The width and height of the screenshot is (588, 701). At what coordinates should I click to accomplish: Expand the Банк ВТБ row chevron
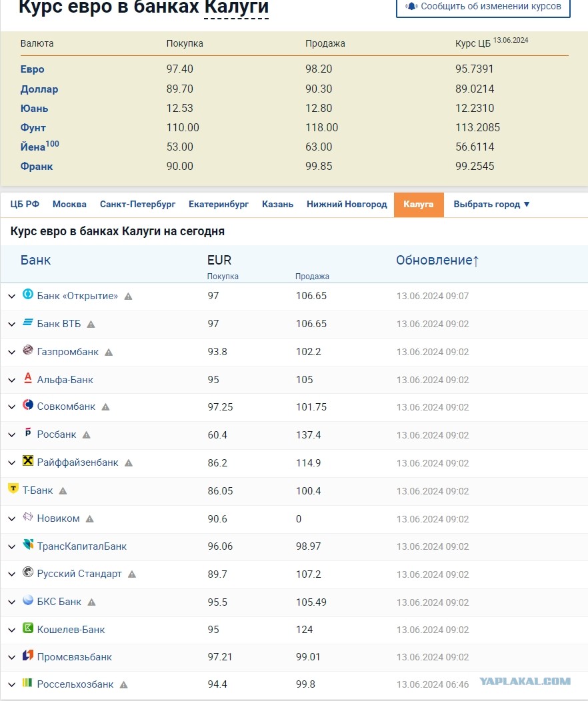coord(12,324)
